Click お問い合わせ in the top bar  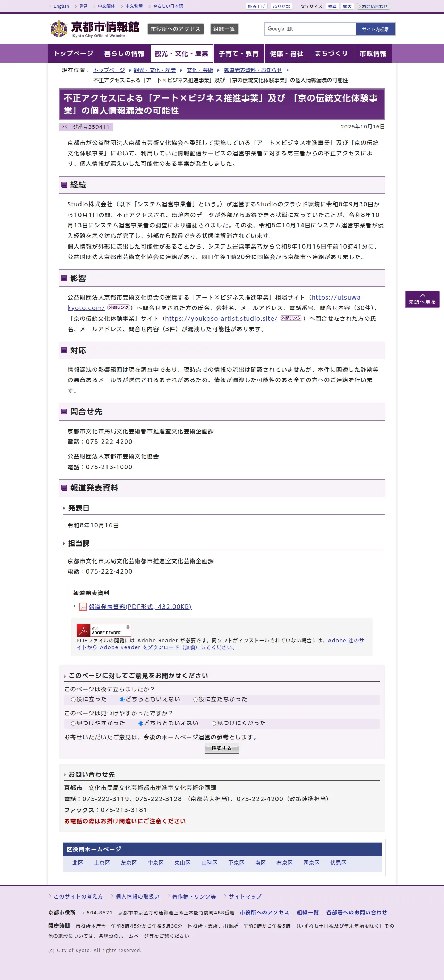[x=373, y=6]
